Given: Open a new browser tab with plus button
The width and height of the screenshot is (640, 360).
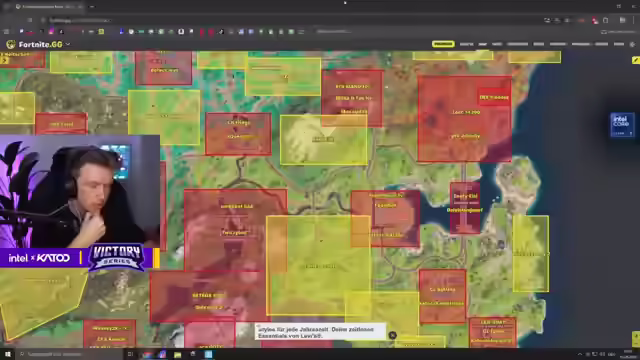Looking at the screenshot, I should pyautogui.click(x=92, y=7).
